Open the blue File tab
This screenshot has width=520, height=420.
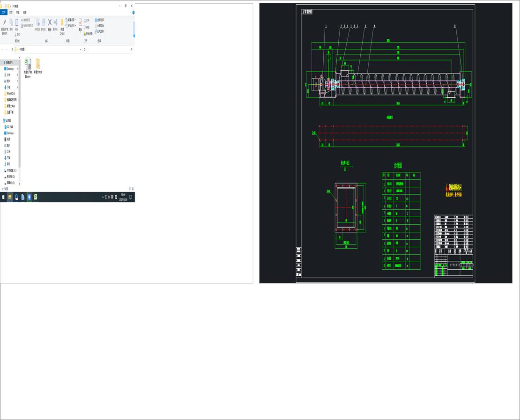(x=4, y=12)
